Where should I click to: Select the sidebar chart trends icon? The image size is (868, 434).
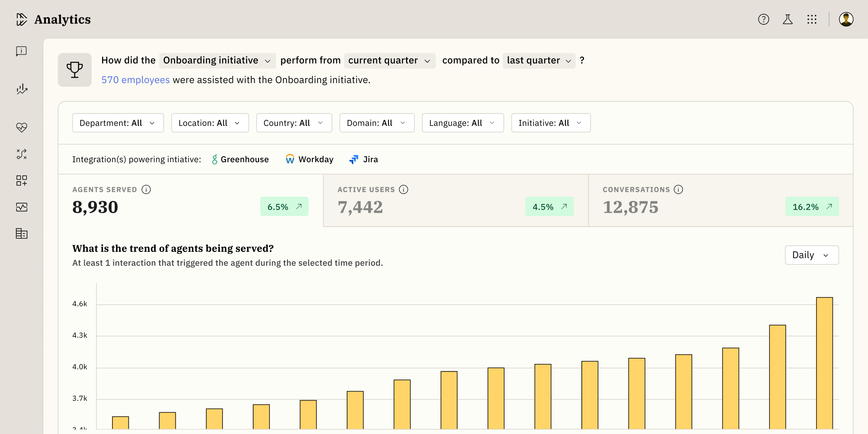tap(21, 89)
